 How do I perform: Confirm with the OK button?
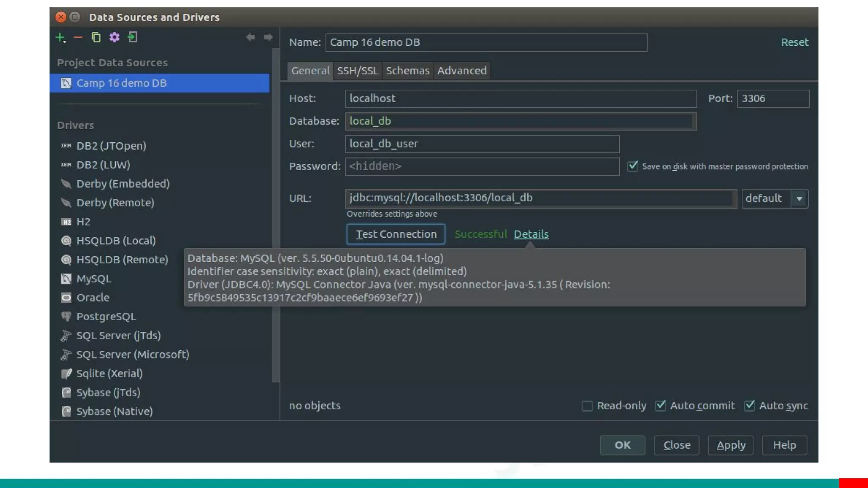click(x=623, y=445)
